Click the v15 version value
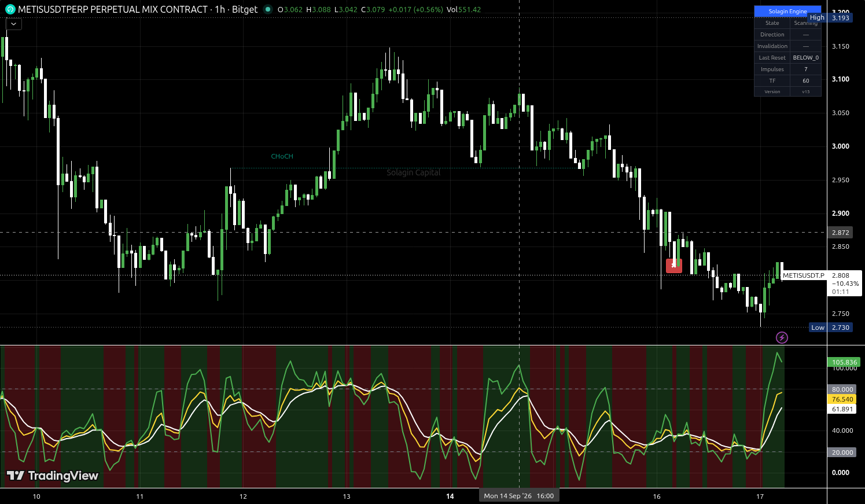The height and width of the screenshot is (504, 865). point(806,91)
